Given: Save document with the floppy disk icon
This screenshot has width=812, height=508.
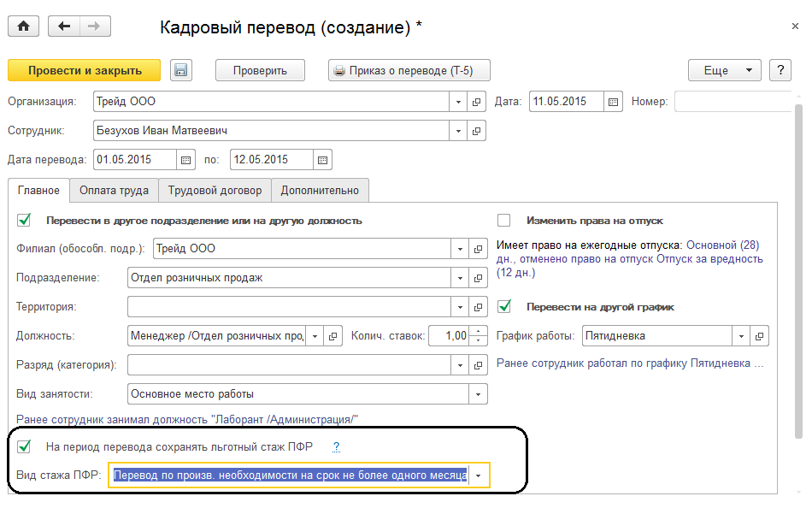Looking at the screenshot, I should tap(180, 71).
